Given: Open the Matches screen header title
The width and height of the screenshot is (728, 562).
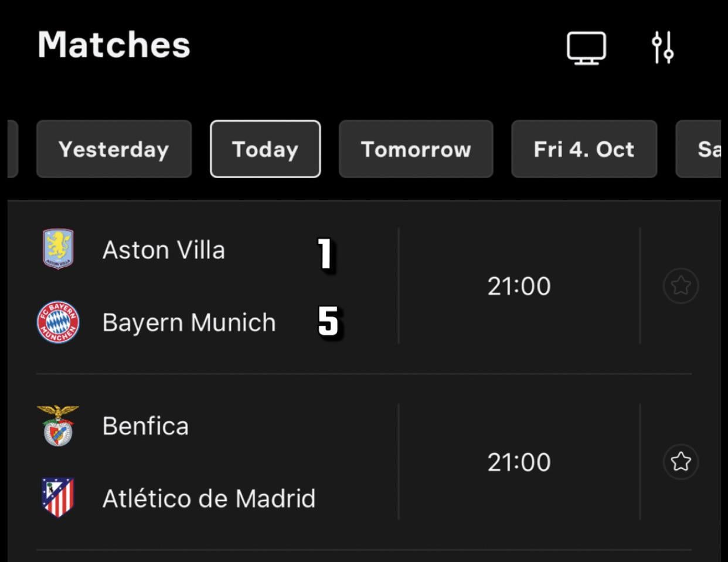Looking at the screenshot, I should [113, 46].
